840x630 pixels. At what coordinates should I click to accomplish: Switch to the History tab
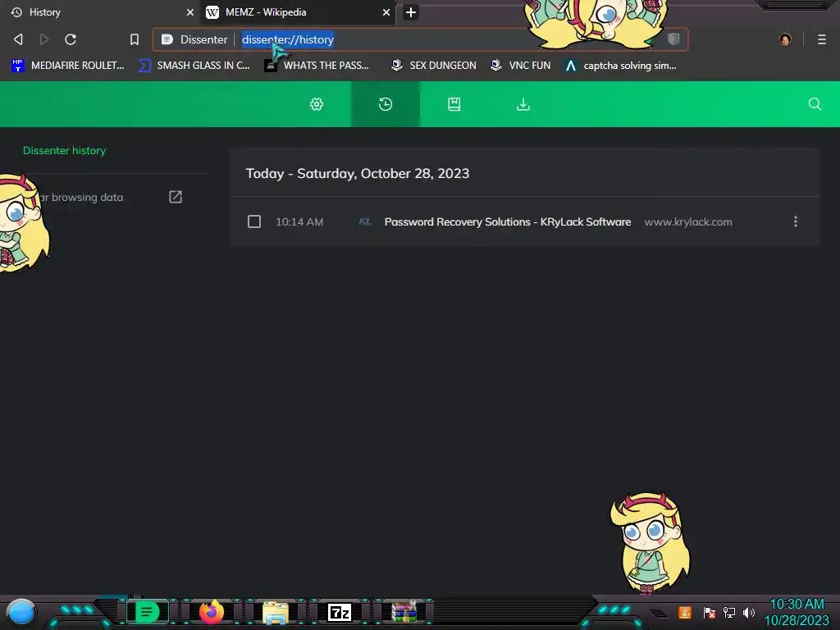(100, 12)
